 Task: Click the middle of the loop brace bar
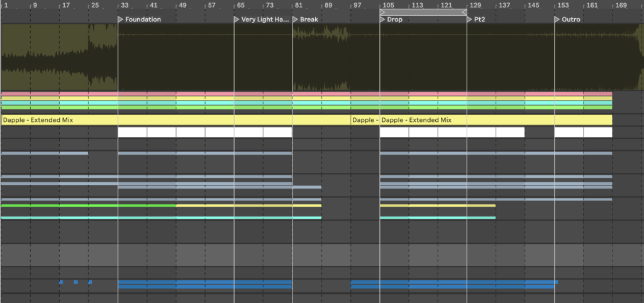(x=423, y=12)
